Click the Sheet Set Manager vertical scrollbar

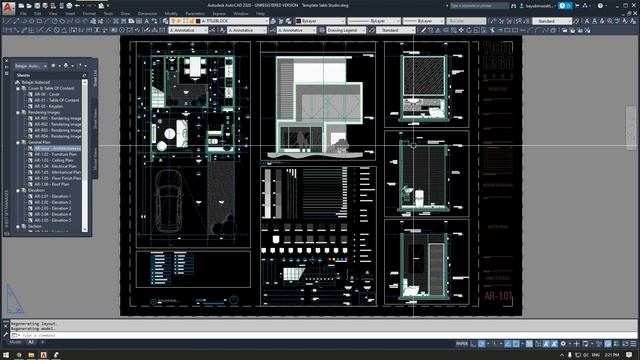click(84, 155)
